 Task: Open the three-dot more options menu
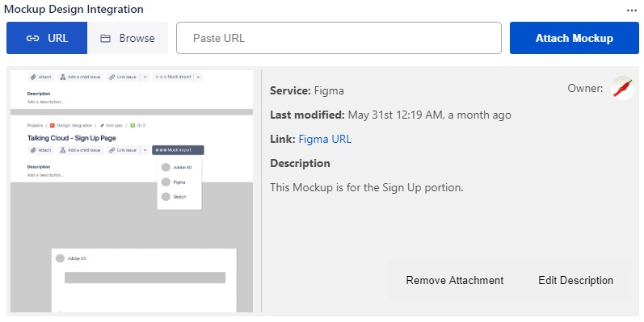pos(632,10)
